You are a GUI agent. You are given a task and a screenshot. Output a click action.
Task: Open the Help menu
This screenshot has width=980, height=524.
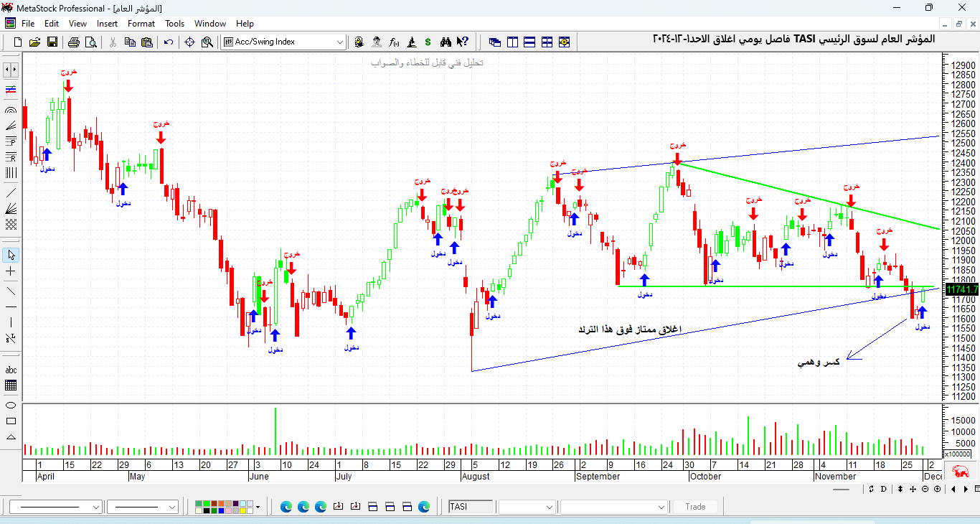[x=245, y=24]
